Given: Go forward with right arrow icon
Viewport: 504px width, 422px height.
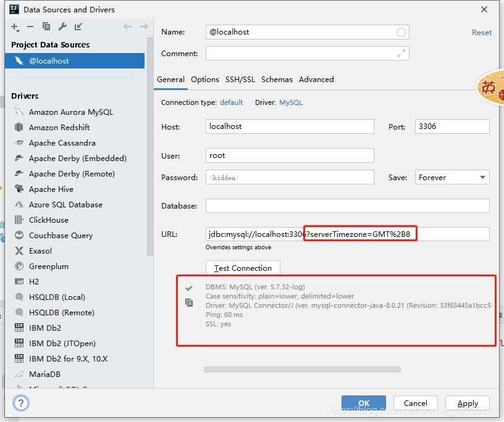Looking at the screenshot, I should [144, 27].
